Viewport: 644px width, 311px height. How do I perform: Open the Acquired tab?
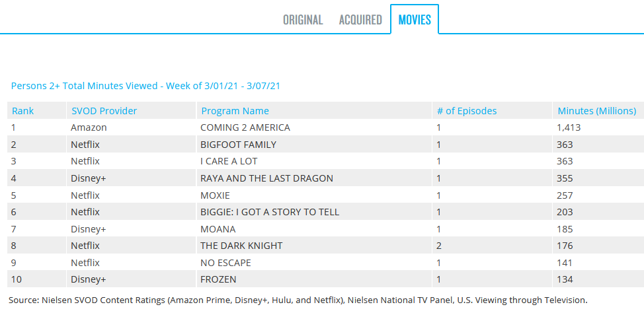click(x=360, y=20)
